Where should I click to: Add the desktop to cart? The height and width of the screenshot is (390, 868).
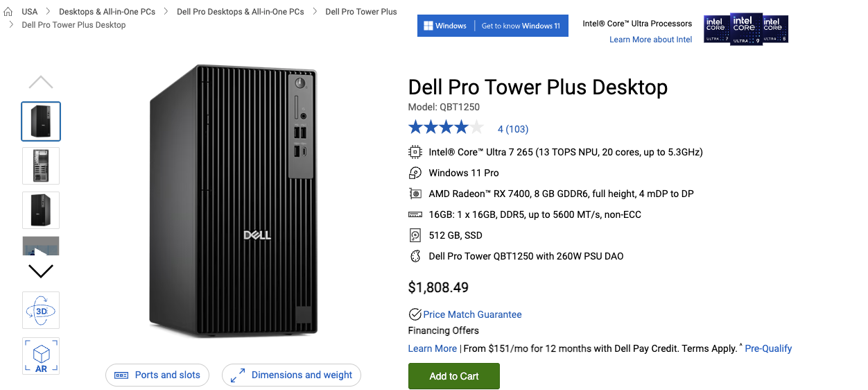[x=453, y=376]
